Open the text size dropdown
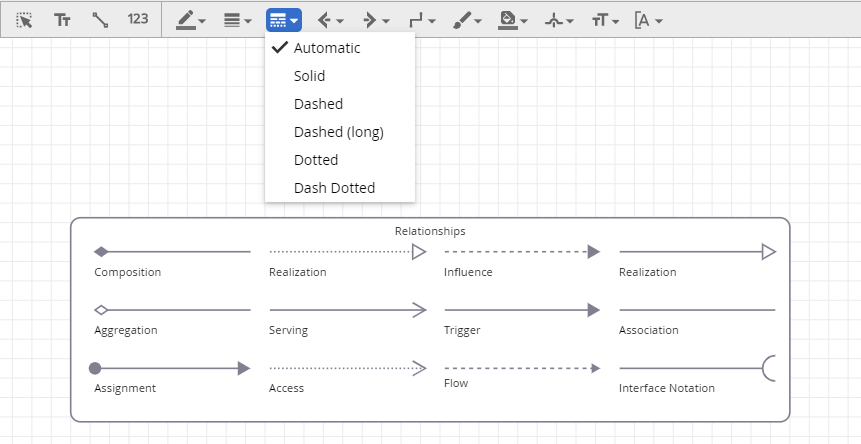This screenshot has height=444, width=861. coord(605,19)
